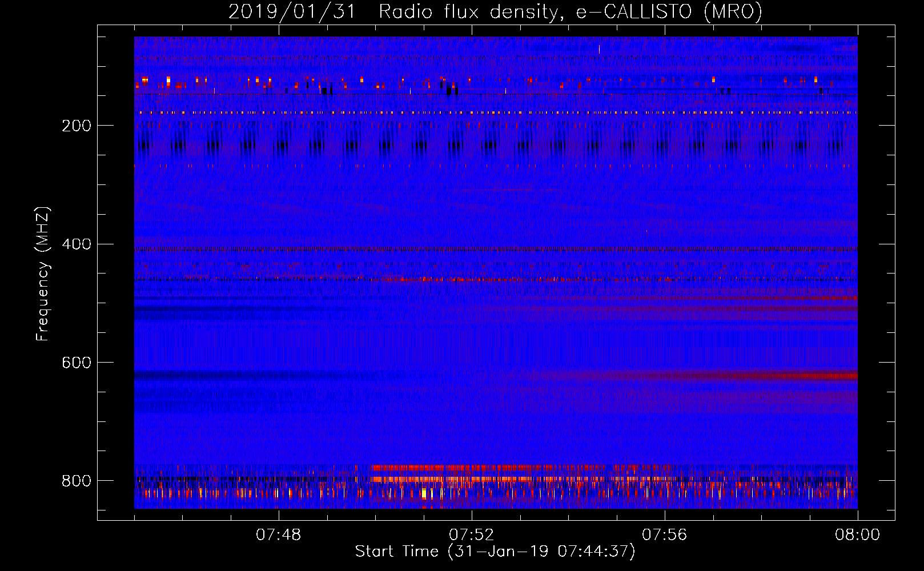The height and width of the screenshot is (571, 924).
Task: Click the 07:52 time tick label
Action: 472,535
